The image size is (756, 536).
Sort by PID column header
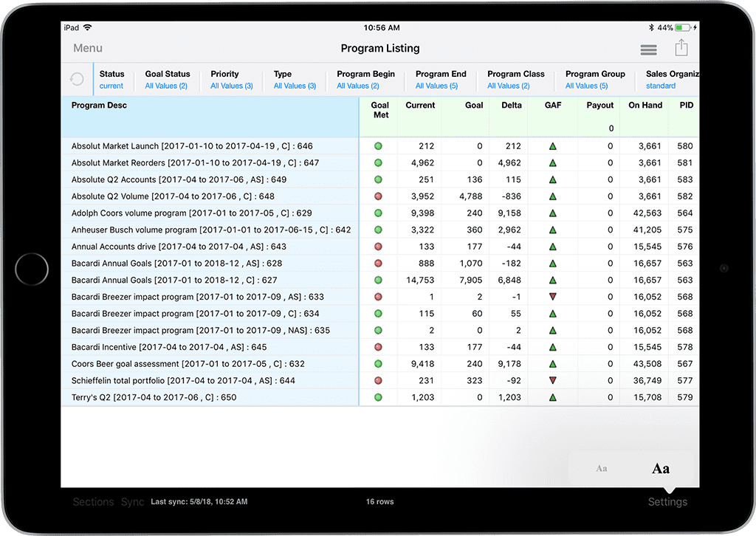click(x=687, y=105)
